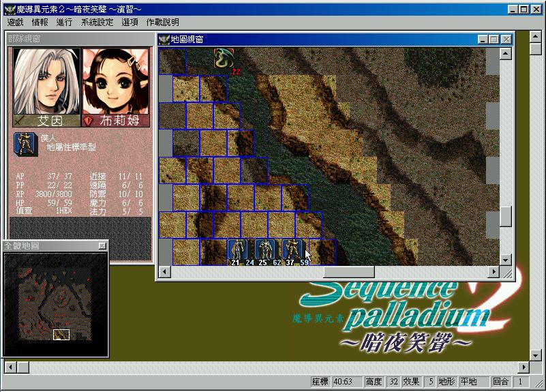546x392 pixels.
Task: Click map window horizontal scroll left arrow
Action: [165, 272]
